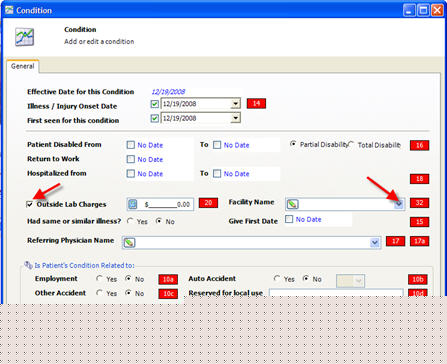Screen dimensions: 447x364
Task: Check Hospitalized from date checkbox
Action: (131, 173)
